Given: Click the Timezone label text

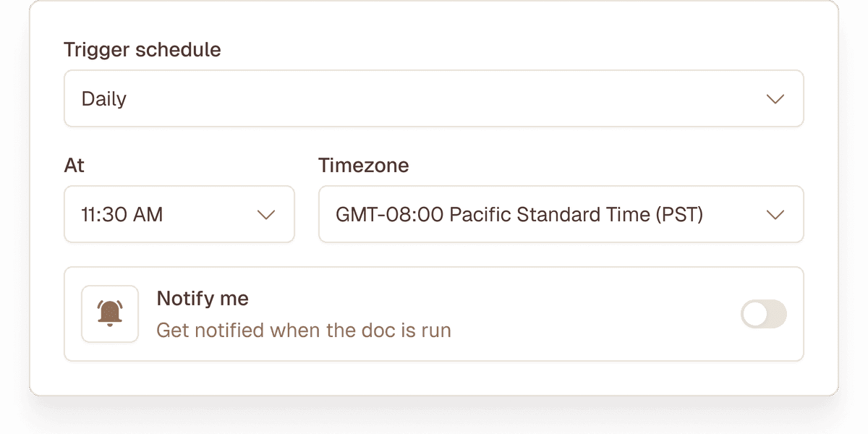Looking at the screenshot, I should pyautogui.click(x=364, y=165).
